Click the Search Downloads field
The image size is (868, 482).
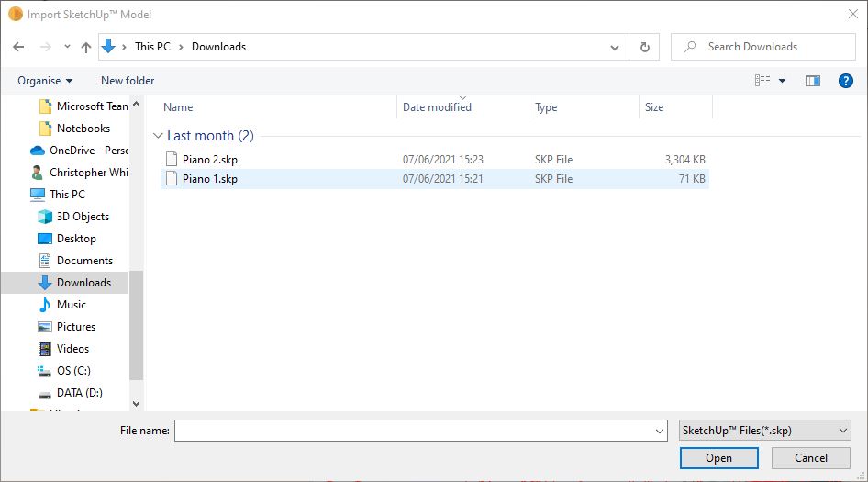tap(762, 47)
